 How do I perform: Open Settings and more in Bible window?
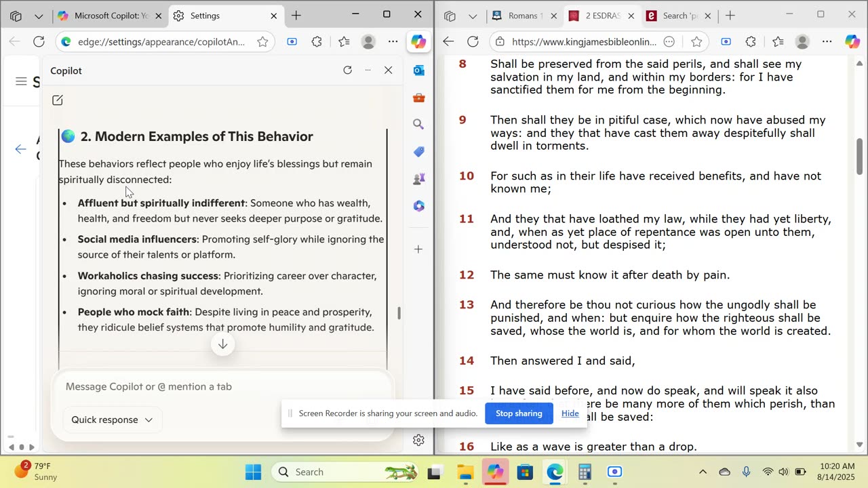point(827,42)
